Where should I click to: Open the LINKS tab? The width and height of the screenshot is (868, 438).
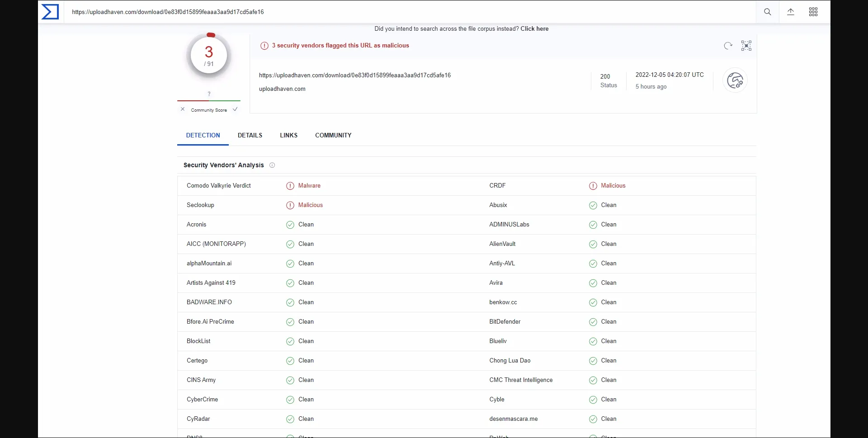(288, 135)
